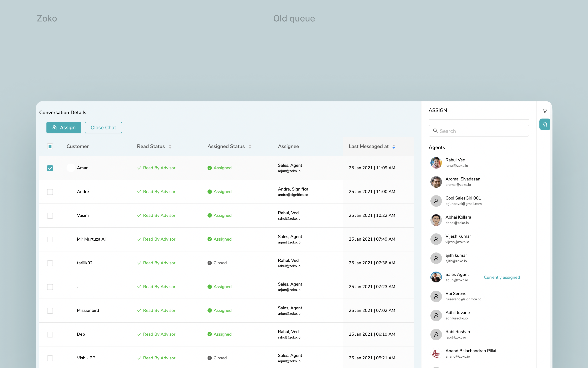Click read checkmark in Missionbird row
The width and height of the screenshot is (588, 368).
click(x=139, y=310)
